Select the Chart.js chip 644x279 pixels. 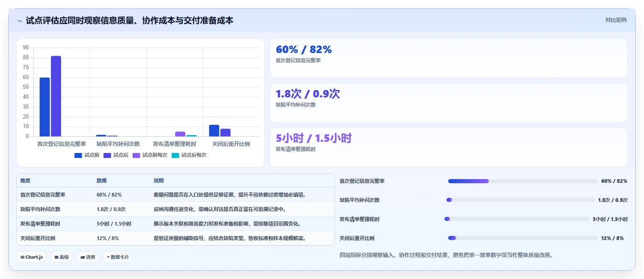point(32,257)
